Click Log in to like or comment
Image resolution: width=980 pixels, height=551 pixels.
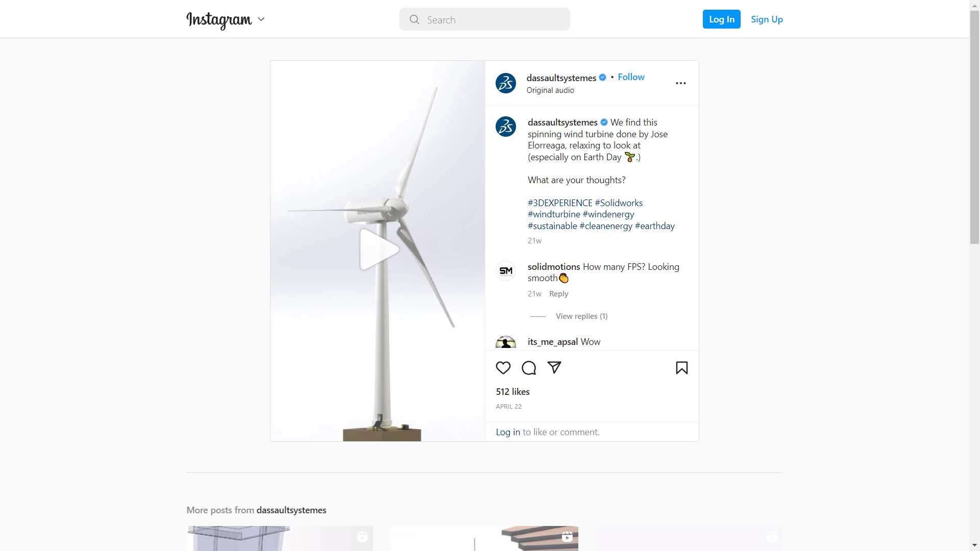(x=508, y=432)
